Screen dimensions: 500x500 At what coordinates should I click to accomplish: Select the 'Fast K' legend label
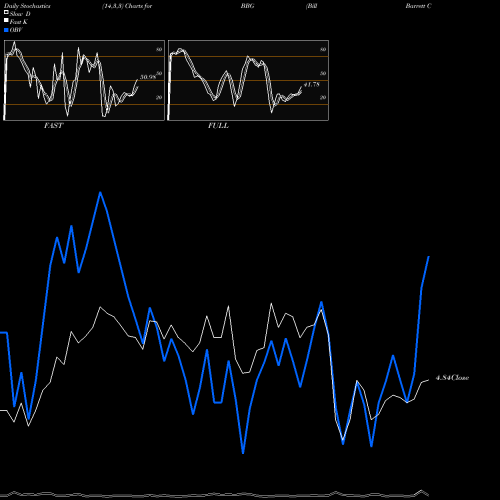click(18, 22)
